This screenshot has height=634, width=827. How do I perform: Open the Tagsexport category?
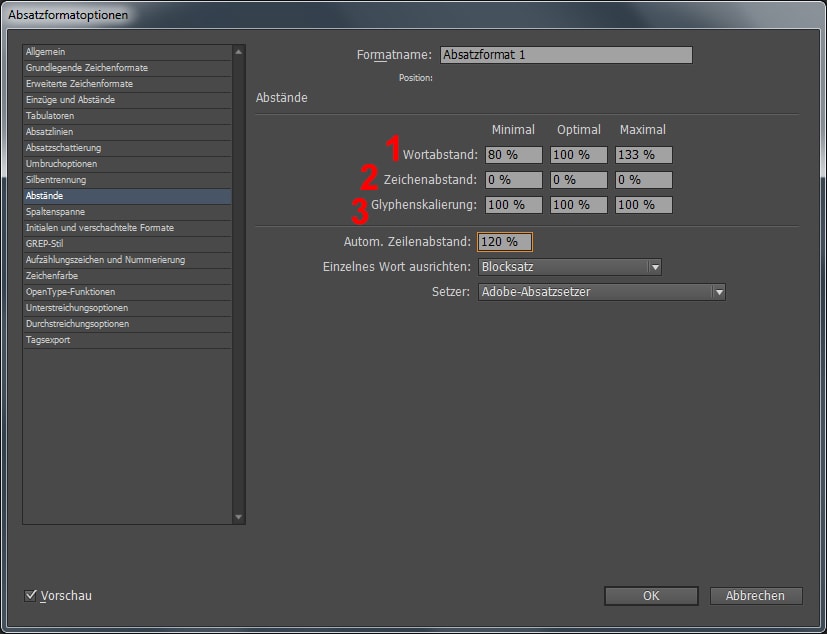(48, 340)
